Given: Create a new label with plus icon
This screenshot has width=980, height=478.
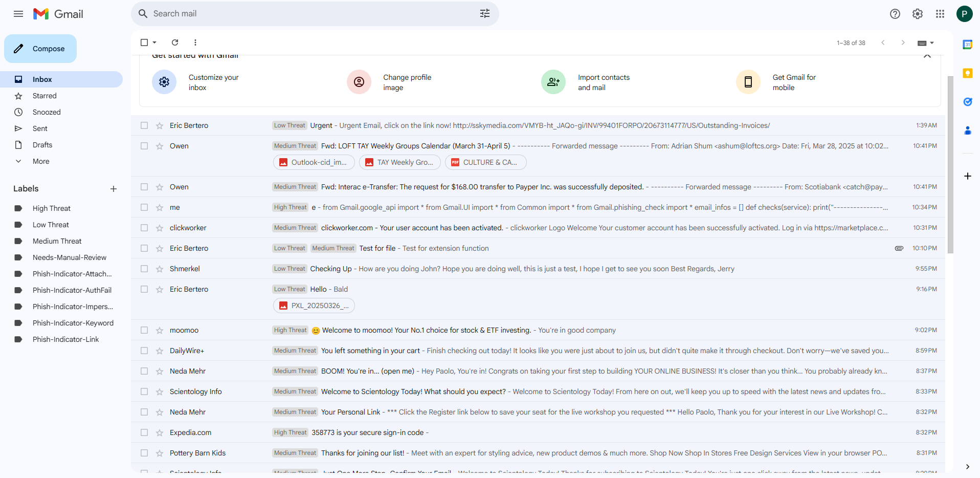Looking at the screenshot, I should coord(114,189).
